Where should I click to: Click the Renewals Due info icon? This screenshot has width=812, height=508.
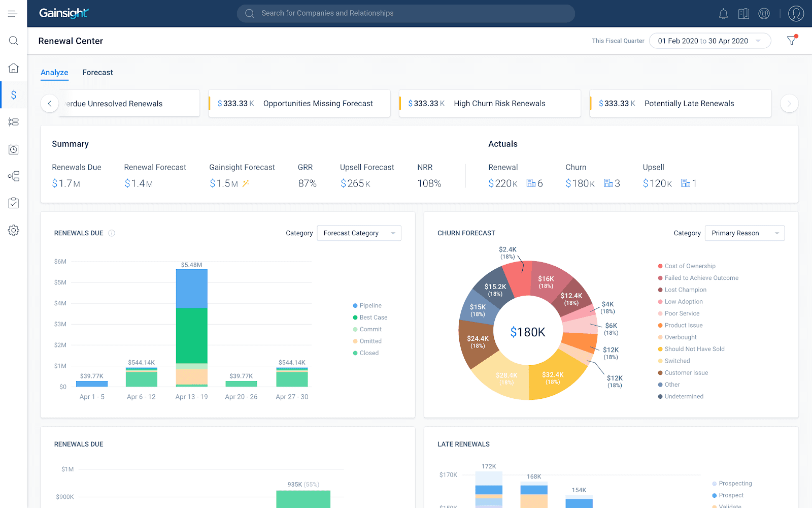pos(112,233)
